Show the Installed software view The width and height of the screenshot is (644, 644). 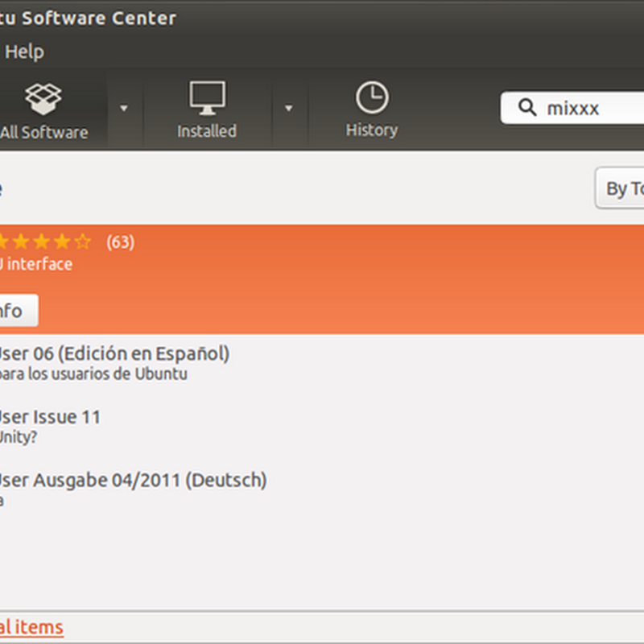click(x=207, y=110)
